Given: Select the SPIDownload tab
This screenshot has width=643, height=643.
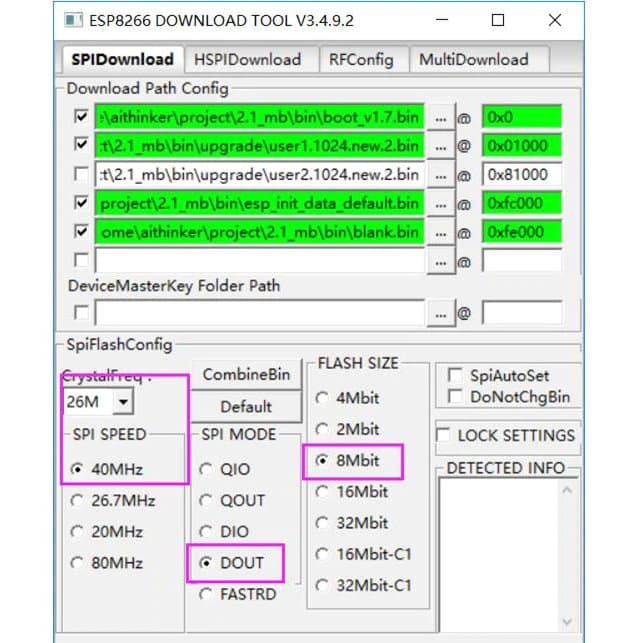Looking at the screenshot, I should click(122, 59).
